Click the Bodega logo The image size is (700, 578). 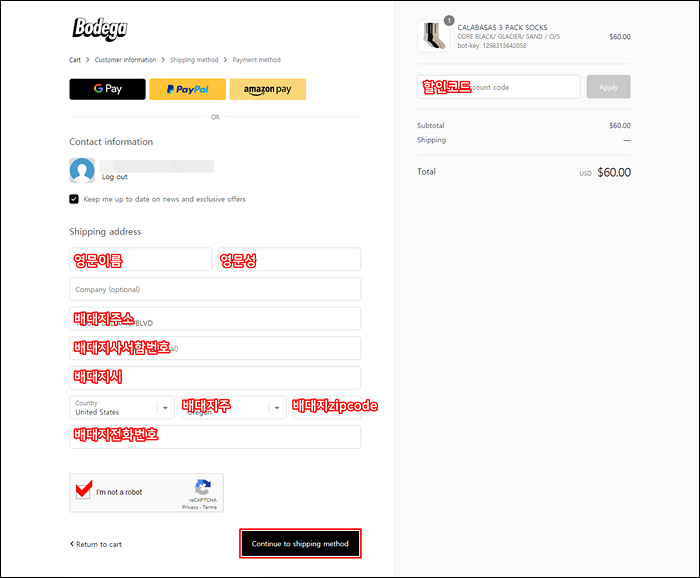point(100,29)
